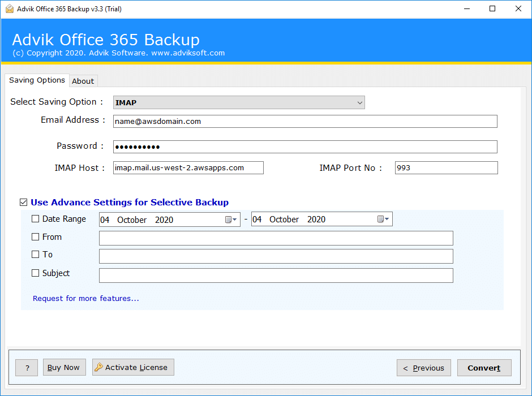This screenshot has width=532, height=396.
Task: Start backup with the Convert button
Action: click(484, 368)
